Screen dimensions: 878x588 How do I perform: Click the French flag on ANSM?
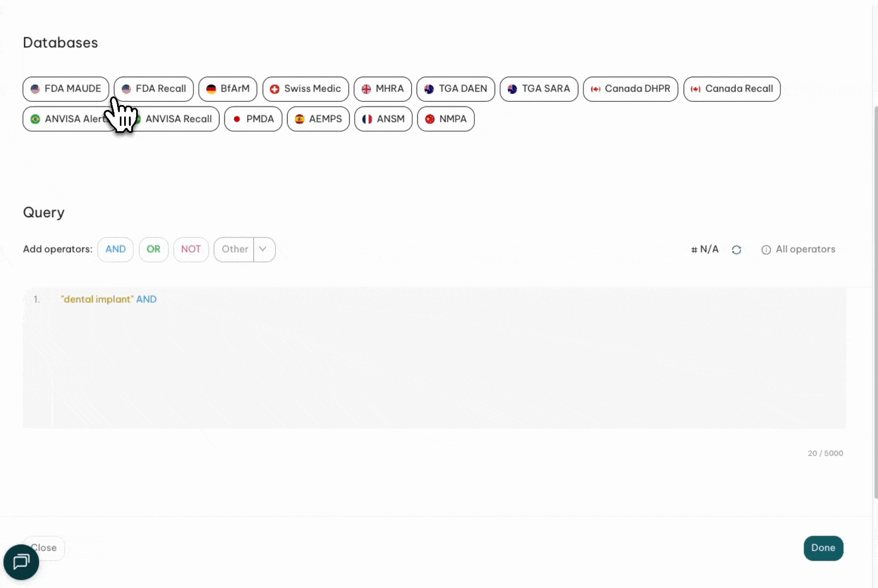pos(367,119)
